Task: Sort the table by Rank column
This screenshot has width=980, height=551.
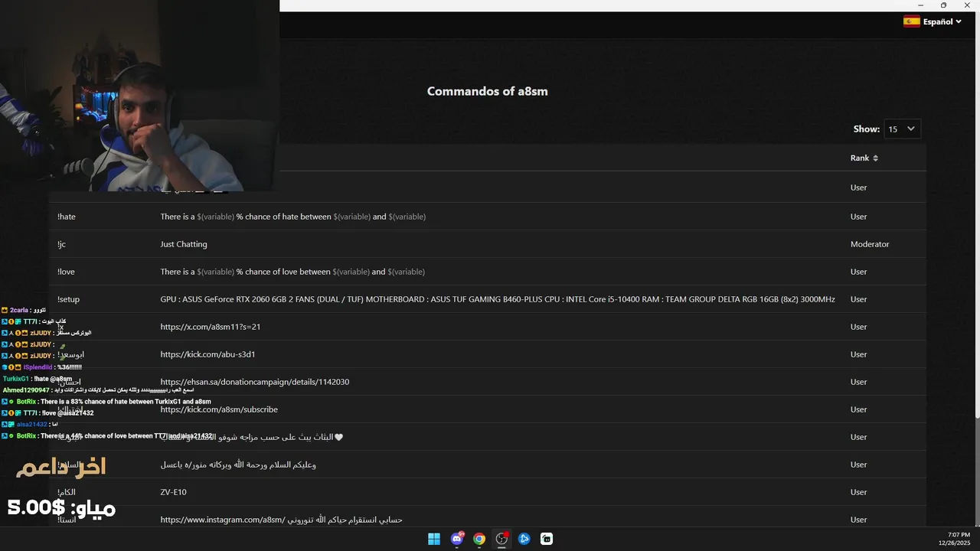Action: (x=864, y=158)
